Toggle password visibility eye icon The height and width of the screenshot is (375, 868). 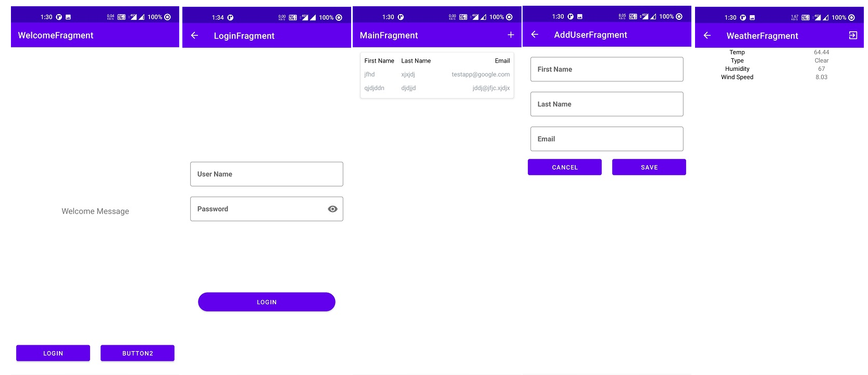pyautogui.click(x=332, y=209)
